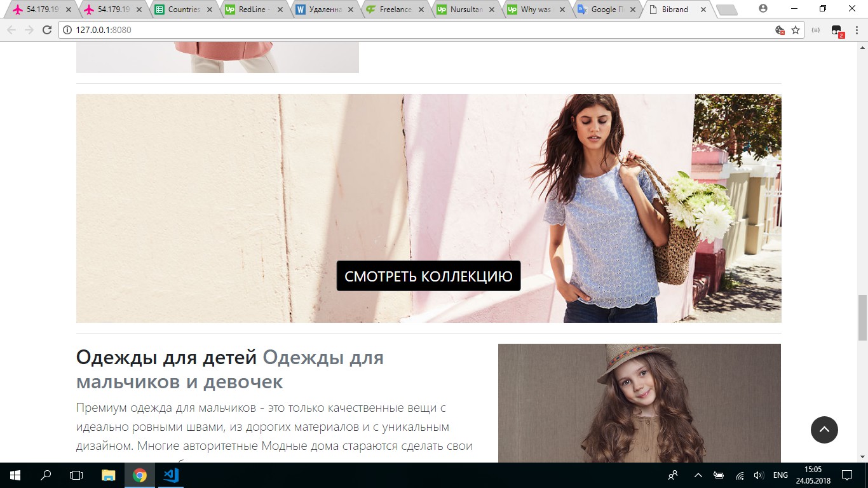The image size is (868, 488).
Task: Open the Wi-Fi network flyout
Action: [x=740, y=475]
